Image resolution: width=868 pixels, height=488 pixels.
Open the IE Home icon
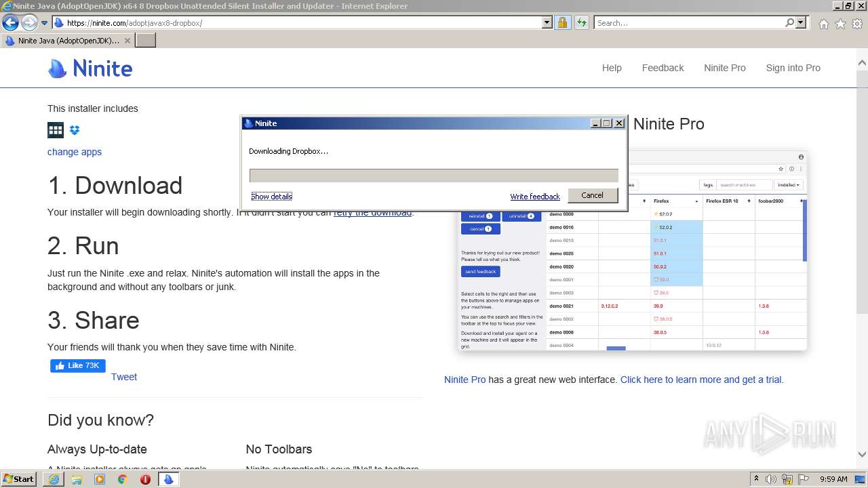(823, 24)
